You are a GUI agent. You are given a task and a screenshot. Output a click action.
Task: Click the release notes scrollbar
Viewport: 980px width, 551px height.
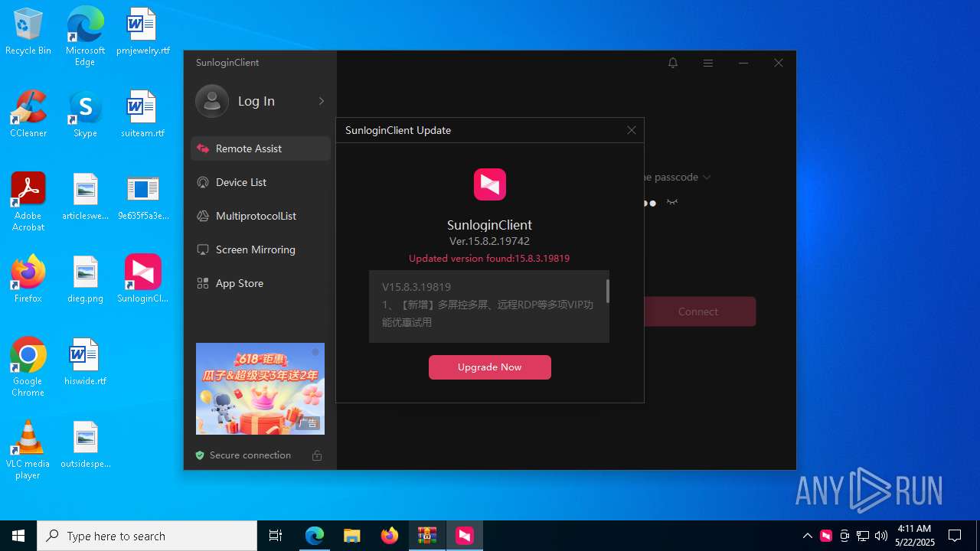click(608, 291)
